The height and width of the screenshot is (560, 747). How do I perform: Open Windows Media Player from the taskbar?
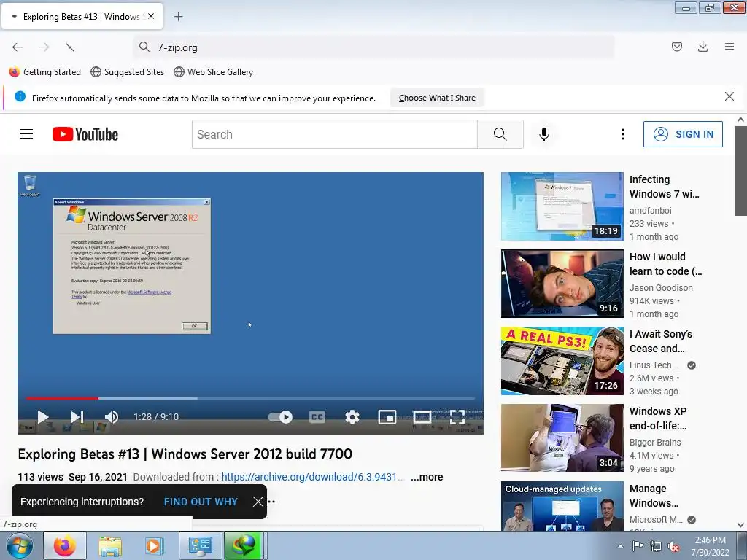(154, 545)
